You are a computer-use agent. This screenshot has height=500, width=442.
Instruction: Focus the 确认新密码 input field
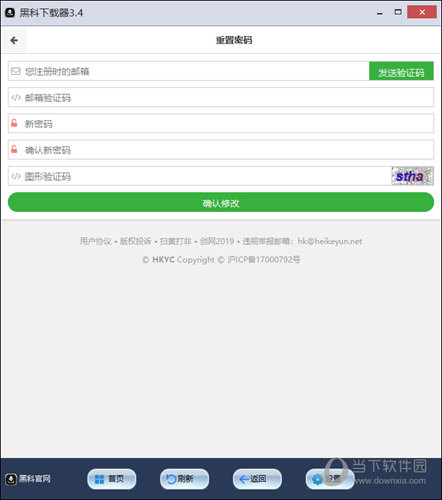click(x=221, y=150)
